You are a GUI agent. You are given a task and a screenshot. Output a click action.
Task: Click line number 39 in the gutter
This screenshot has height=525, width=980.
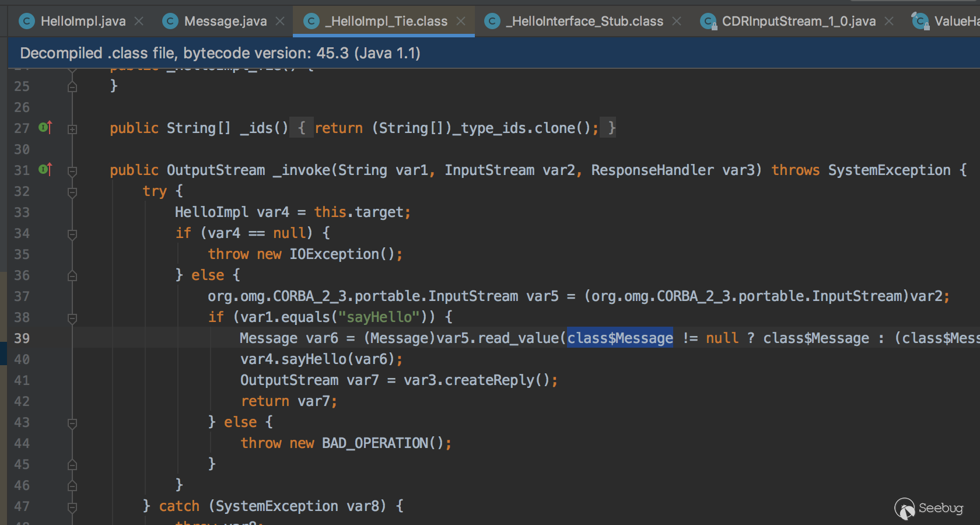[22, 338]
